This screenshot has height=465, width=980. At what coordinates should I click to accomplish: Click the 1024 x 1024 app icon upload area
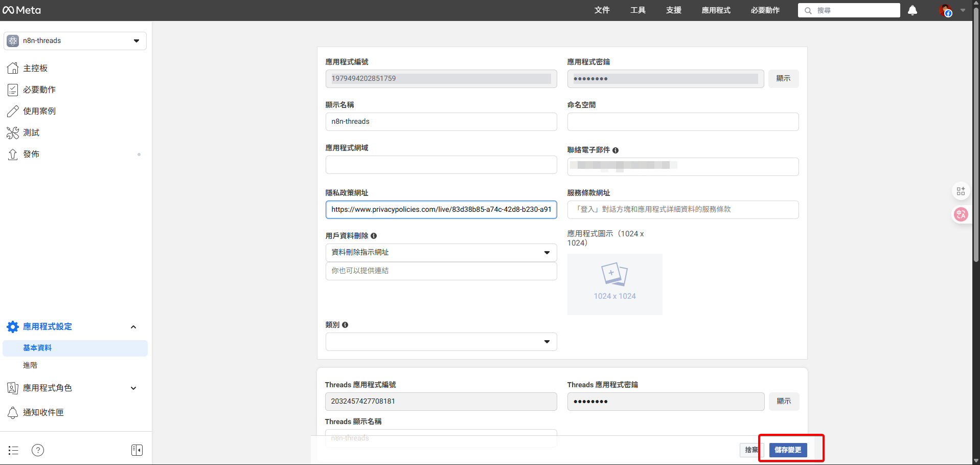(614, 284)
